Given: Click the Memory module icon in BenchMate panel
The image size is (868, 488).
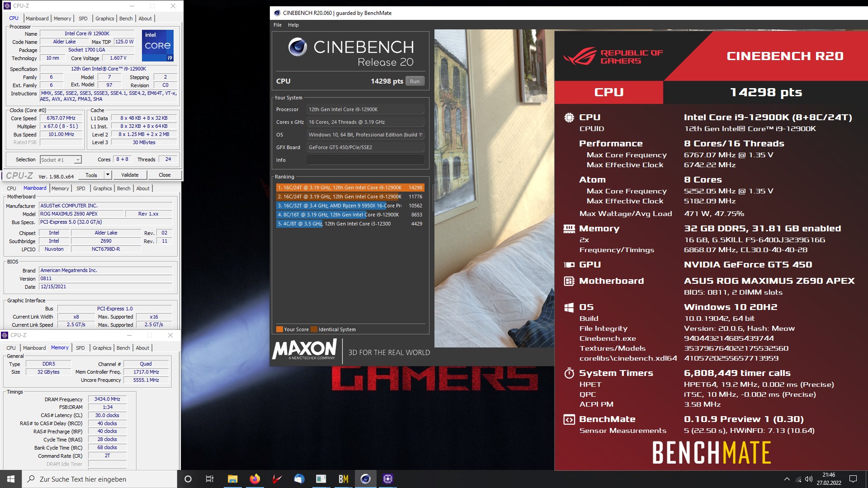Looking at the screenshot, I should [x=569, y=229].
